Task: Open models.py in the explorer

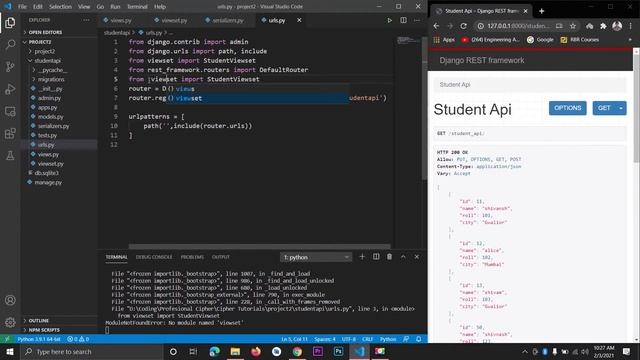Action: point(50,117)
